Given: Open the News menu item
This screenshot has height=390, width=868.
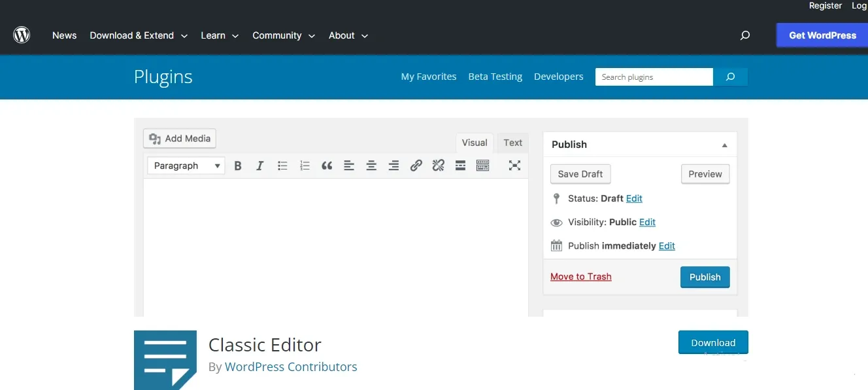Looking at the screenshot, I should coord(65,35).
